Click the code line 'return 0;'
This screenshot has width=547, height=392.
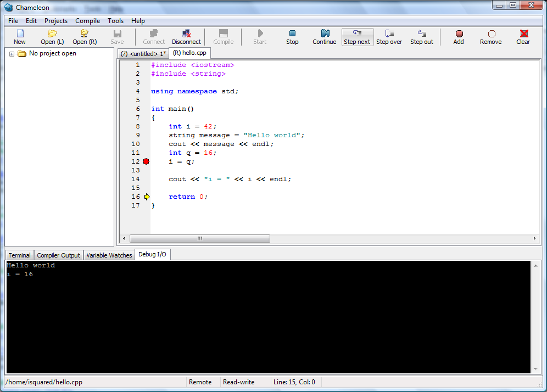(188, 197)
